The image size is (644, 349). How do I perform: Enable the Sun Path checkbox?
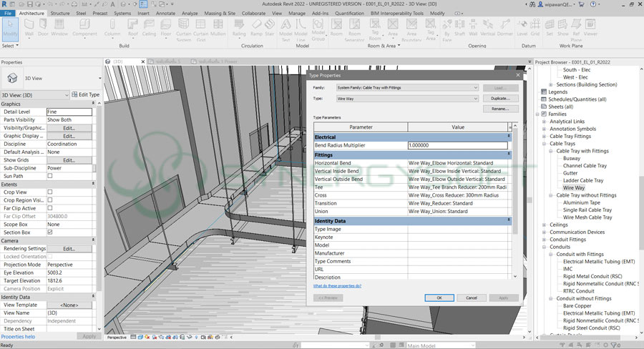(50, 176)
